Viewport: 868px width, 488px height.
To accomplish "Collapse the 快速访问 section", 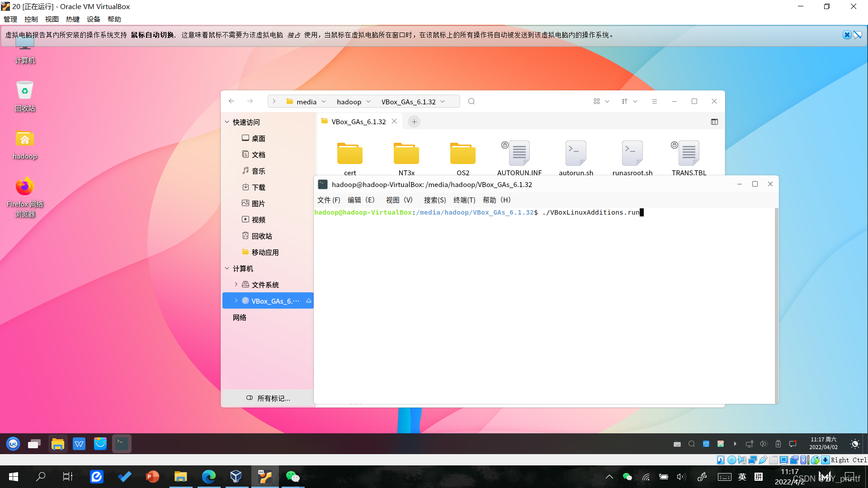I will [227, 122].
